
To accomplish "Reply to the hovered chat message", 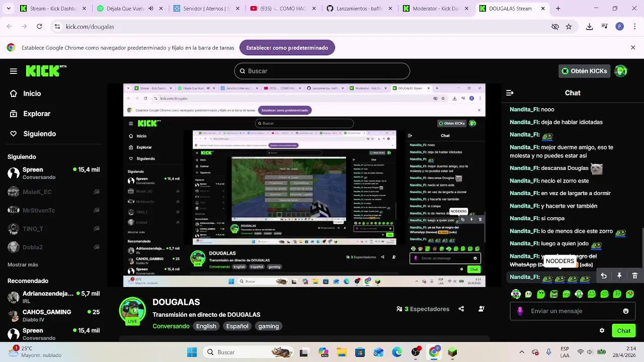I will 604,276.
